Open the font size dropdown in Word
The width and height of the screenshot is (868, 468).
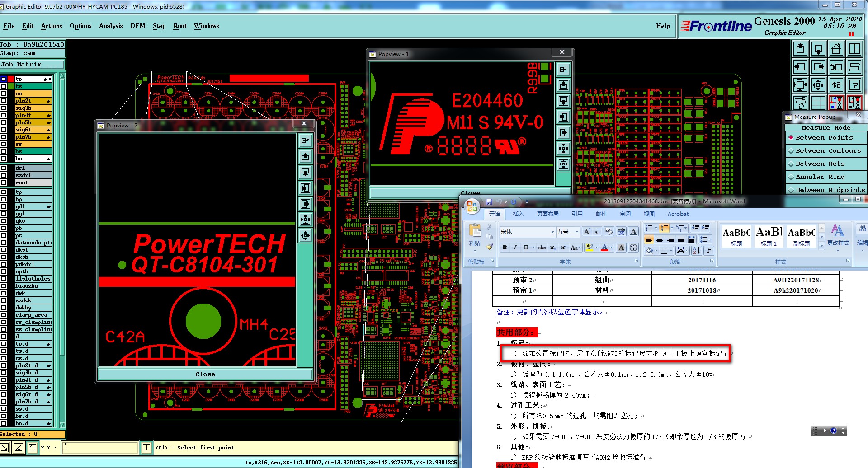pyautogui.click(x=576, y=232)
